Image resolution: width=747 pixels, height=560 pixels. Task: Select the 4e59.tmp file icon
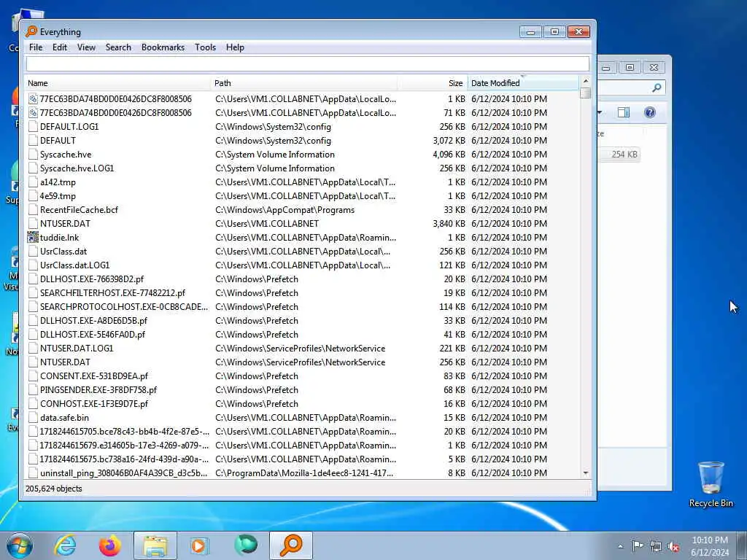[x=33, y=195]
